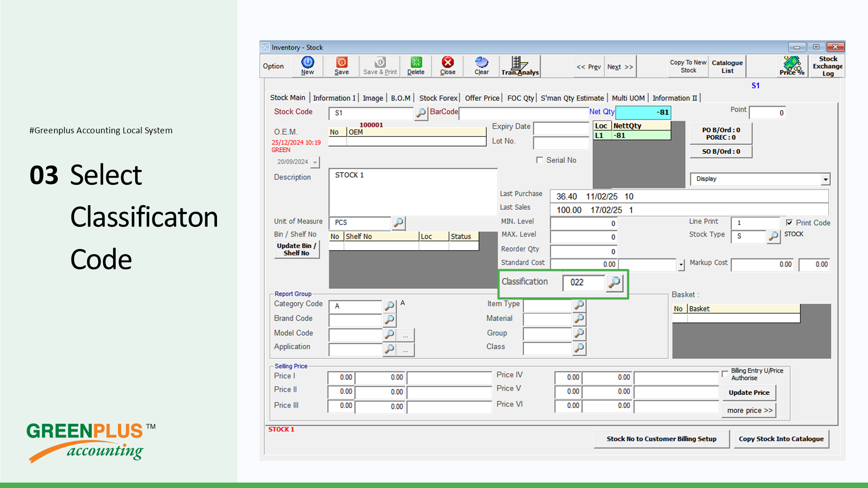Click the SO B/Ord : 0 button
This screenshot has height=488, width=868.
click(721, 151)
